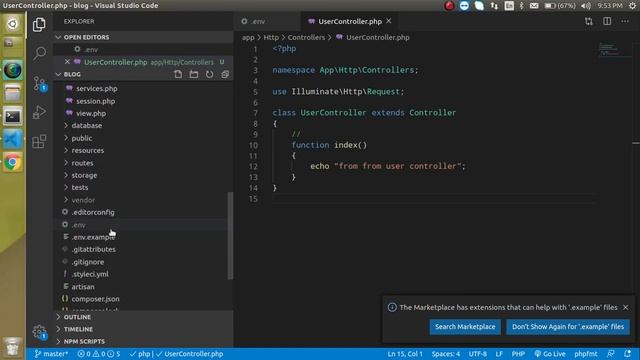The image size is (640, 360).
Task: Refresh the explorer file tree
Action: pos(209,74)
